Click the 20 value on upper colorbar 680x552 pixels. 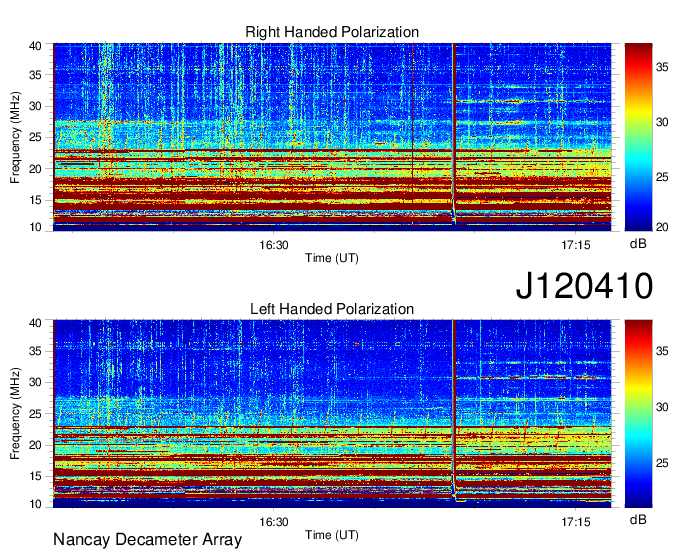tap(662, 227)
